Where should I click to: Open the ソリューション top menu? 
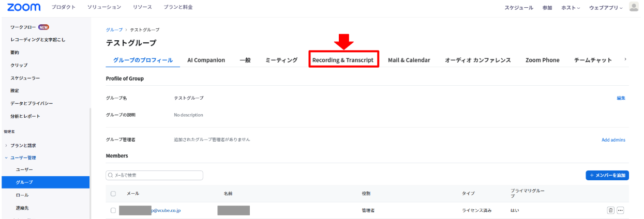[104, 7]
